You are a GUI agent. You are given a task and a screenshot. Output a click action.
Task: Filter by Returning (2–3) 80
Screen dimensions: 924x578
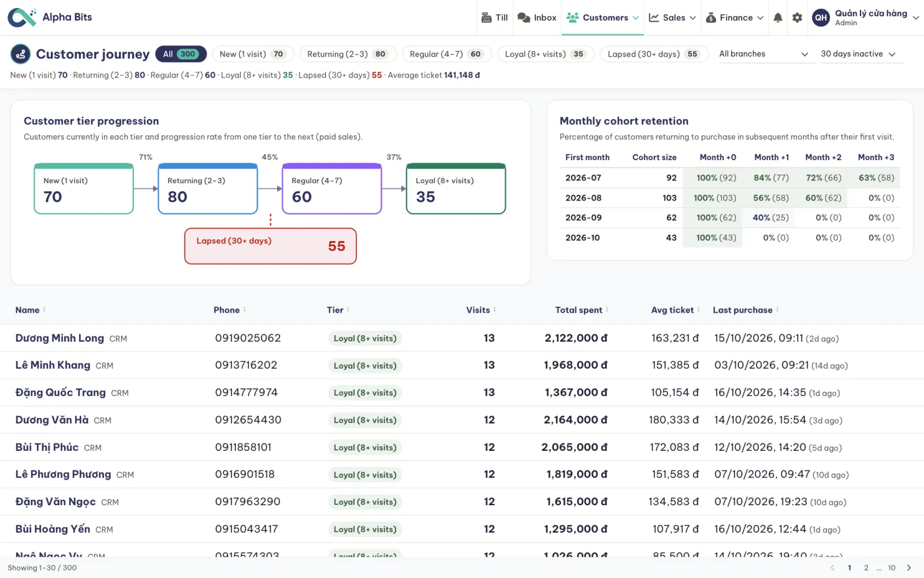pos(348,54)
